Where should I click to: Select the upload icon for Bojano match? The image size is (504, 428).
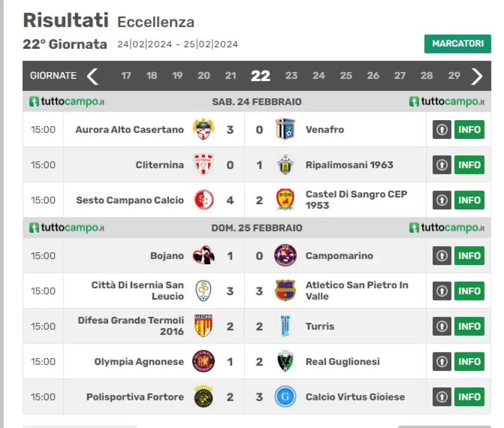pos(442,256)
